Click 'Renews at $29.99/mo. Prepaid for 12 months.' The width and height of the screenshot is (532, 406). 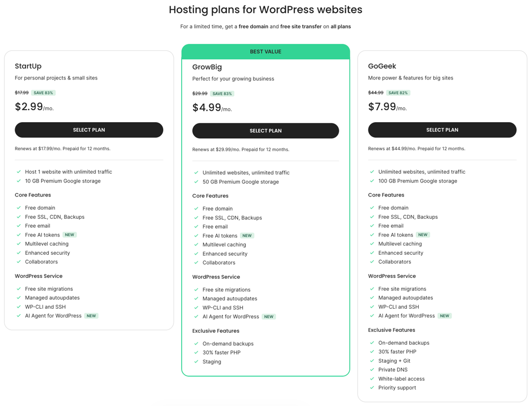tap(241, 149)
